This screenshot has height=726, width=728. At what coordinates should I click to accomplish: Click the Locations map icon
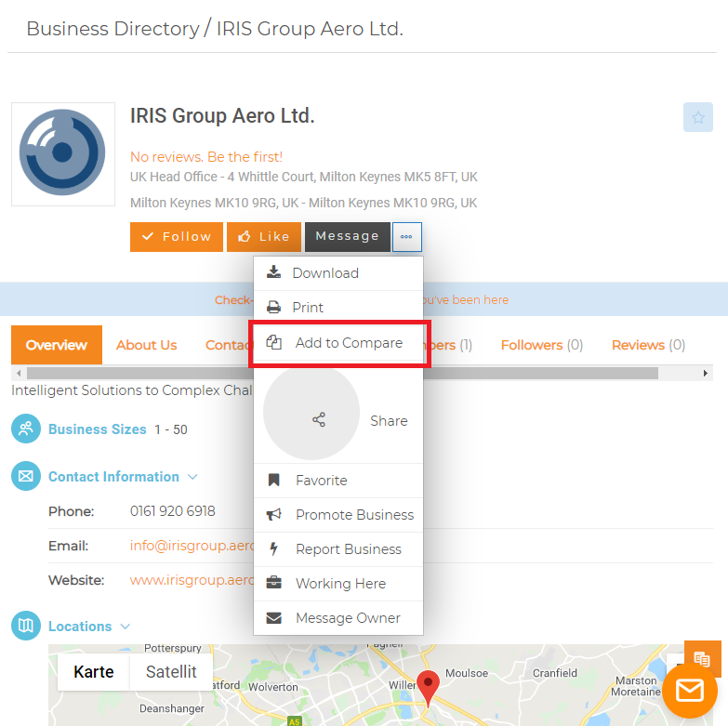click(26, 626)
